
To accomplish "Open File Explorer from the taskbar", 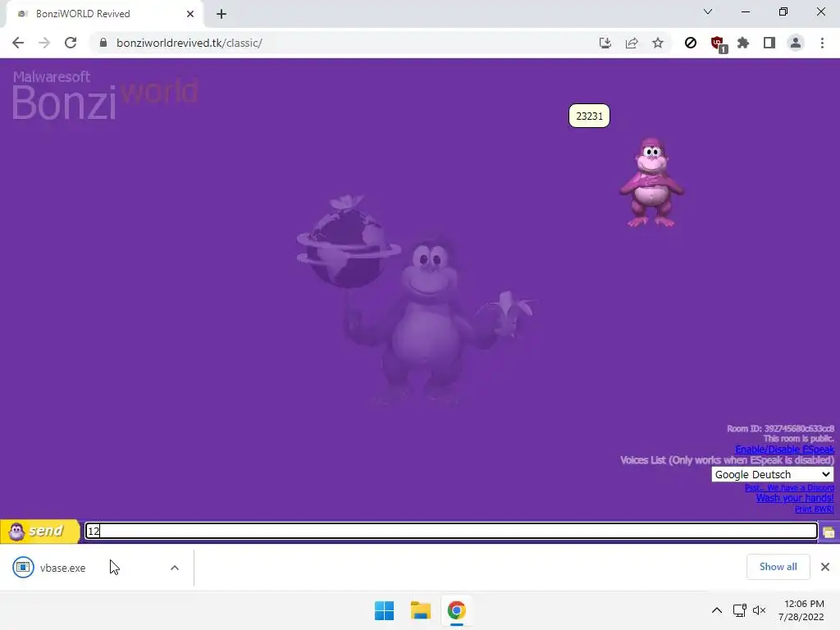I will tap(421, 610).
